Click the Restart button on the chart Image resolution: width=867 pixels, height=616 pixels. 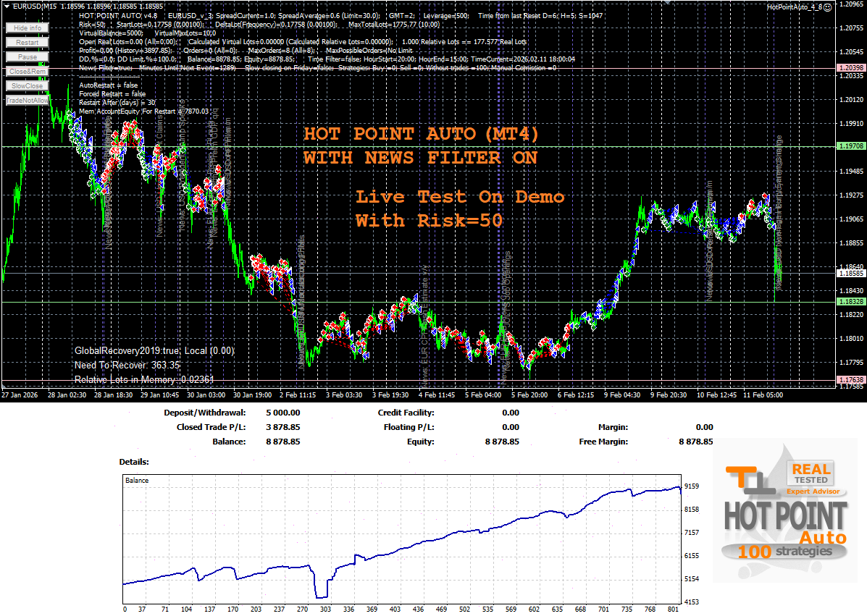(x=27, y=42)
